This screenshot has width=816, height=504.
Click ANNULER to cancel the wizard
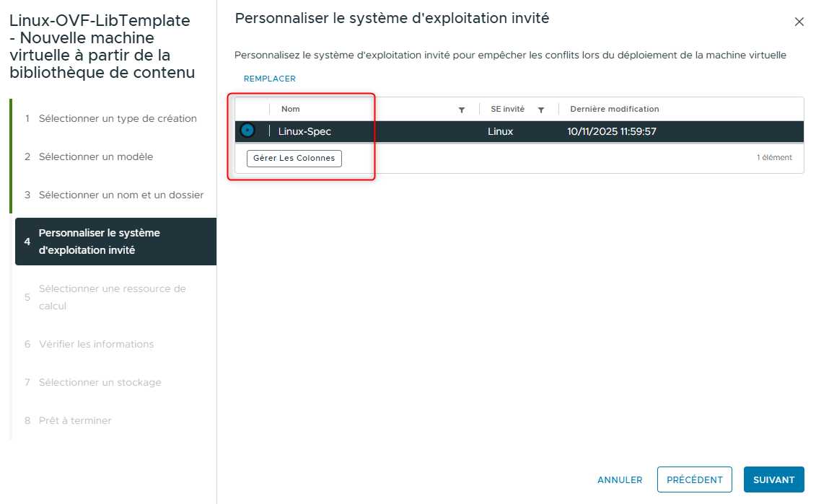click(620, 479)
